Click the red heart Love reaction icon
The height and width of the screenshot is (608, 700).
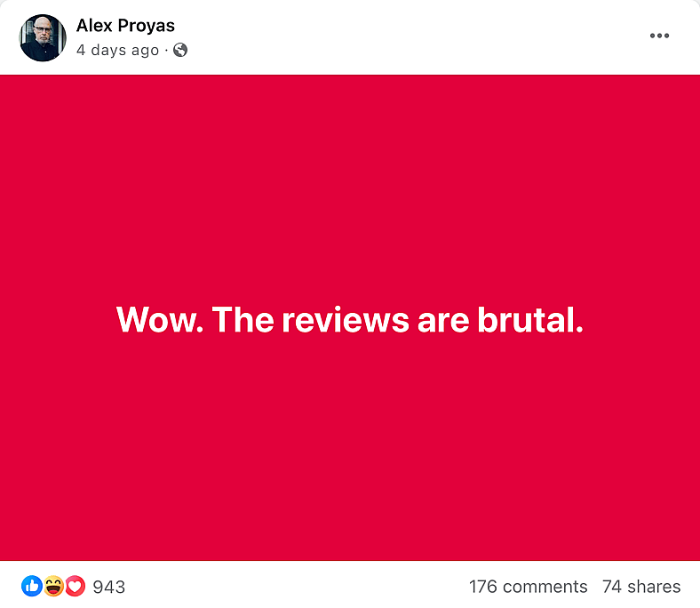coord(75,586)
